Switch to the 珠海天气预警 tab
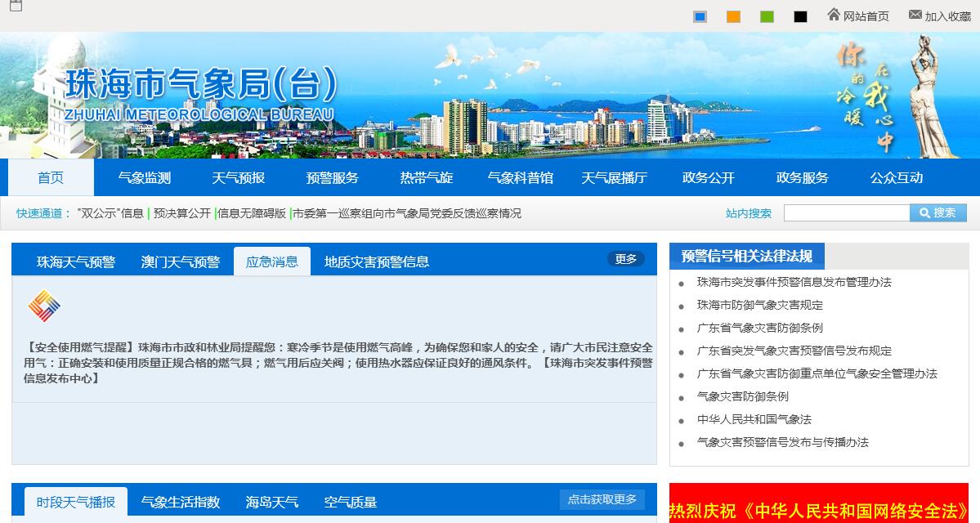Viewport: 980px width, 523px height. pos(76,261)
